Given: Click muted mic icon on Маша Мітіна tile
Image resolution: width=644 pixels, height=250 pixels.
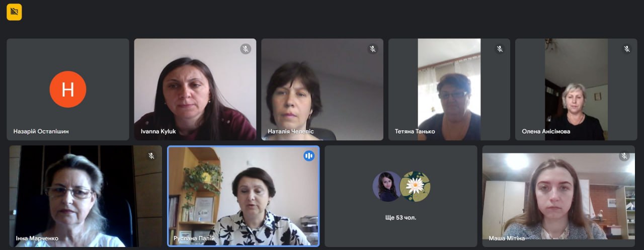Looking at the screenshot, I should [624, 156].
